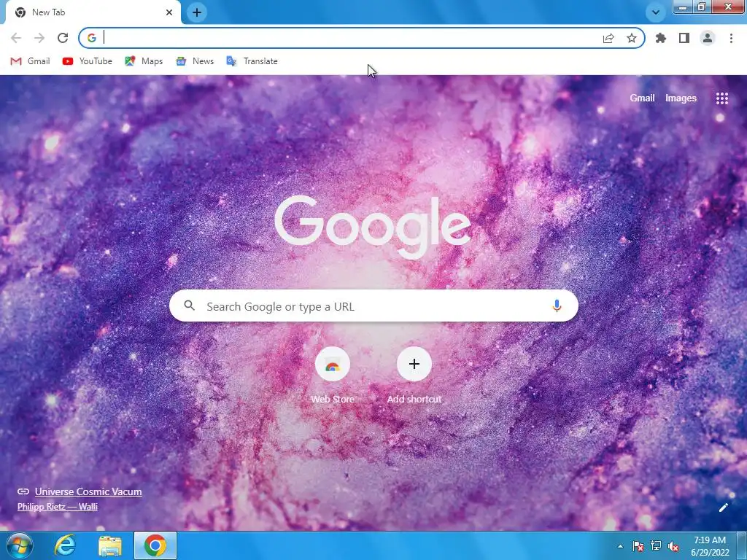Image resolution: width=747 pixels, height=560 pixels.
Task: Click the muted volume tray icon
Action: click(x=673, y=546)
